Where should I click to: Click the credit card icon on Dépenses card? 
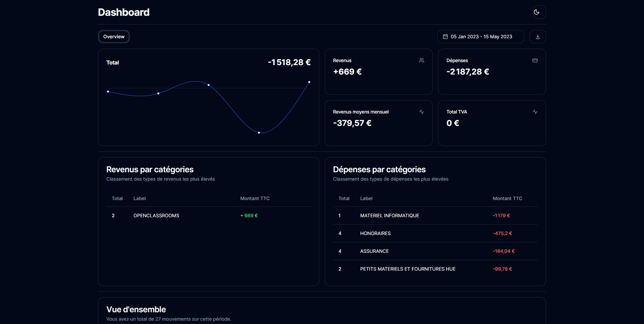(x=535, y=60)
